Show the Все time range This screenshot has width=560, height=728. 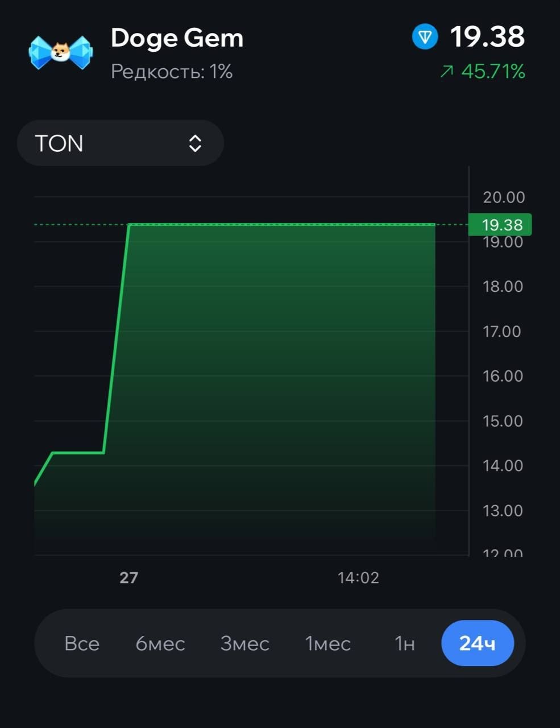(82, 643)
